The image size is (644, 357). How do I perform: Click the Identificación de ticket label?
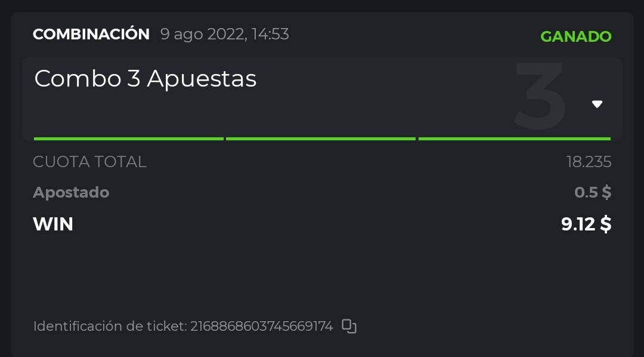(110, 327)
